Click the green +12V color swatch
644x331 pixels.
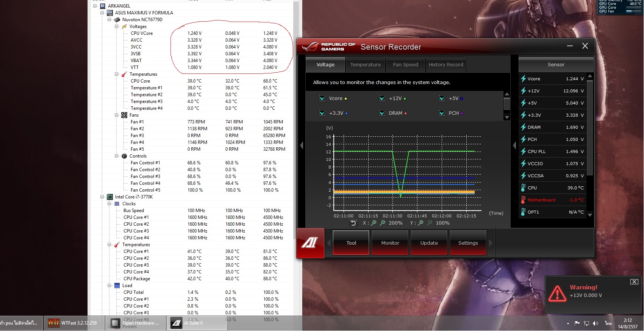[x=405, y=98]
